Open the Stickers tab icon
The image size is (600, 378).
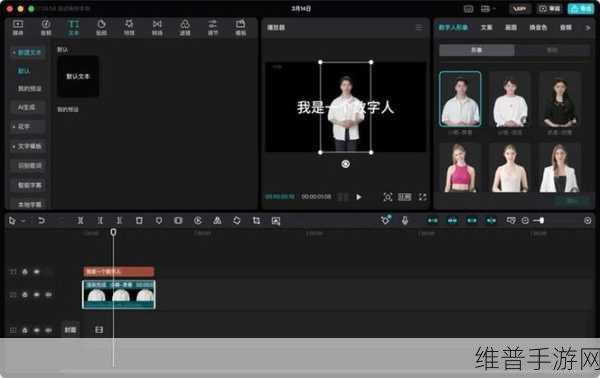[101, 28]
